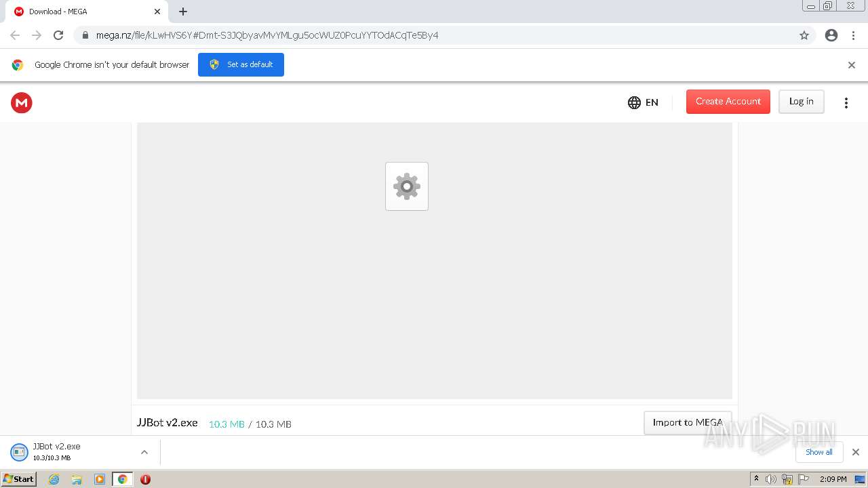The height and width of the screenshot is (488, 868).
Task: Open the language selector globe EN
Action: (x=643, y=102)
